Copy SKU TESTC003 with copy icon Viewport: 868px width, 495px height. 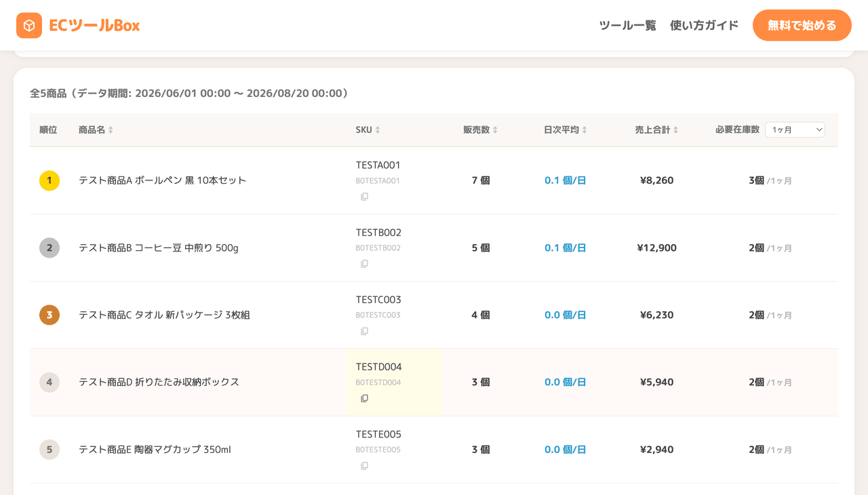click(364, 331)
